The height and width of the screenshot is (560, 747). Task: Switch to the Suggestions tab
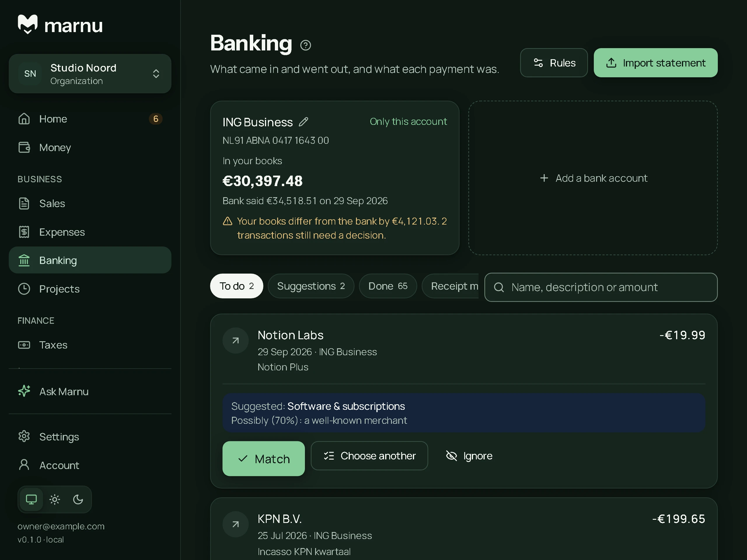(311, 286)
